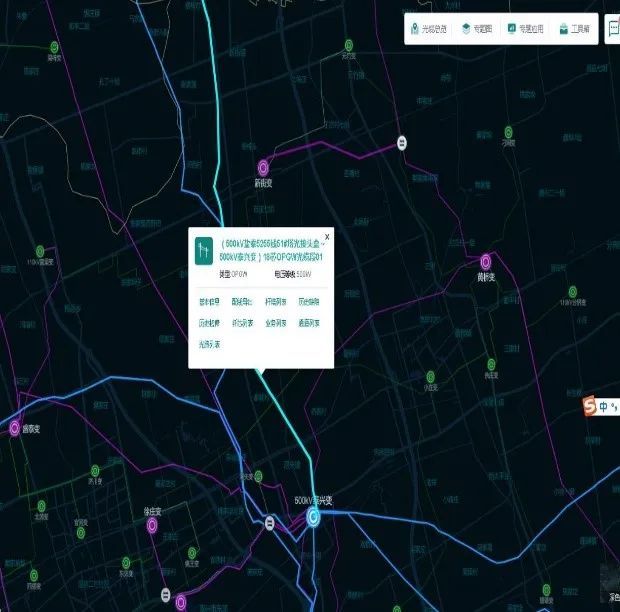Viewport: 620px width, 612px height.
Task: Select the 黄桥变 purple substation marker
Action: click(x=486, y=261)
